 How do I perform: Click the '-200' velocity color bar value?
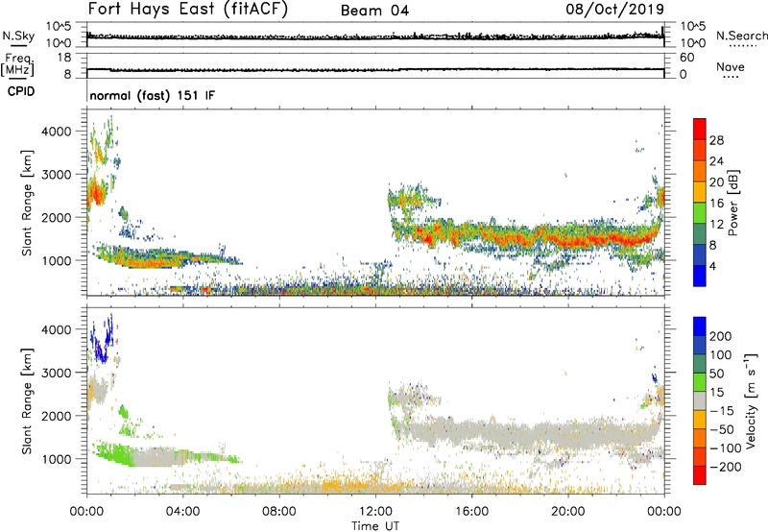tap(725, 467)
